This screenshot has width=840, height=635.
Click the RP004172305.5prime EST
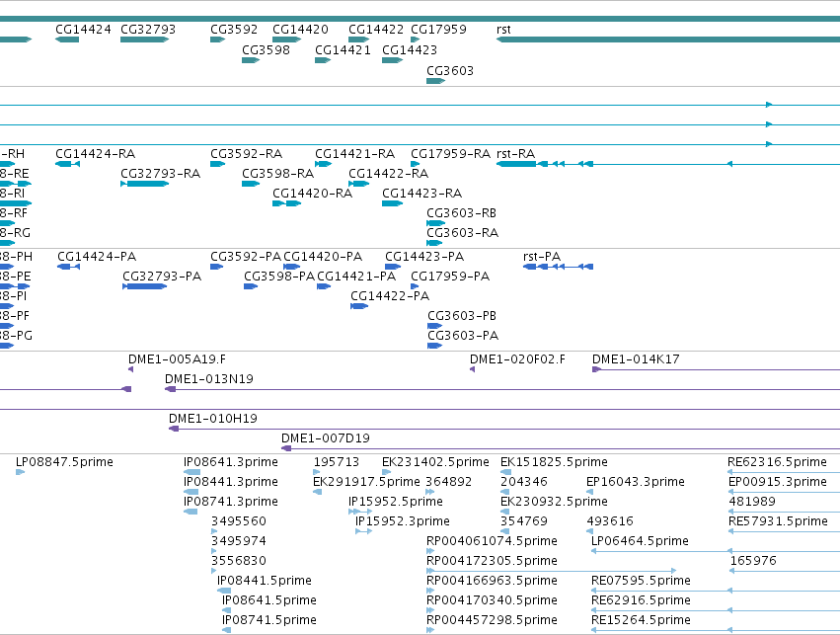[551, 571]
